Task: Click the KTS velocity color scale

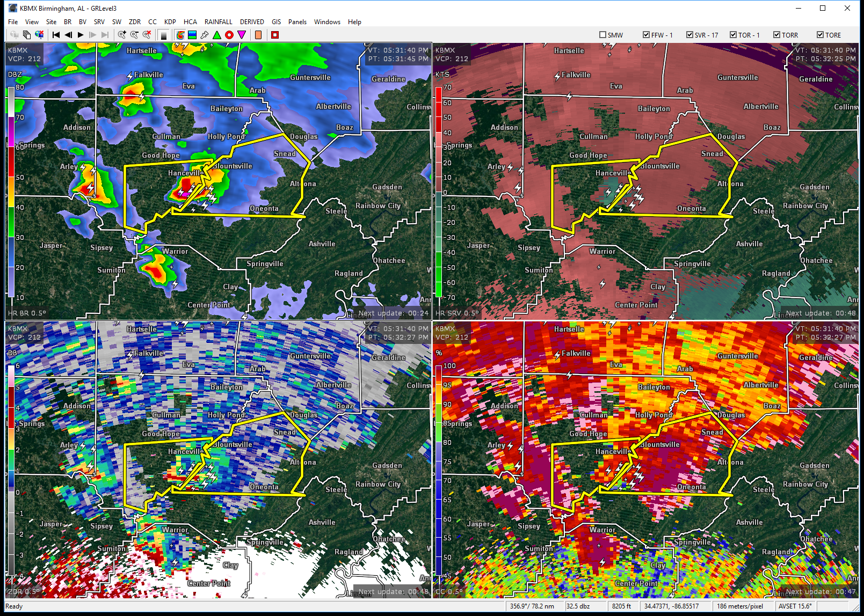Action: 438,192
